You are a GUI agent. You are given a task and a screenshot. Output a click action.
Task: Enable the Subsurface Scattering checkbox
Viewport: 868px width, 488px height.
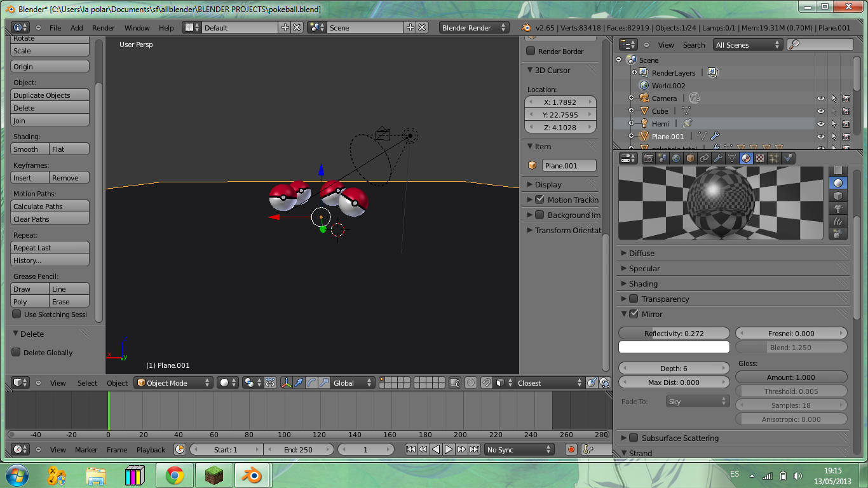[x=634, y=438]
